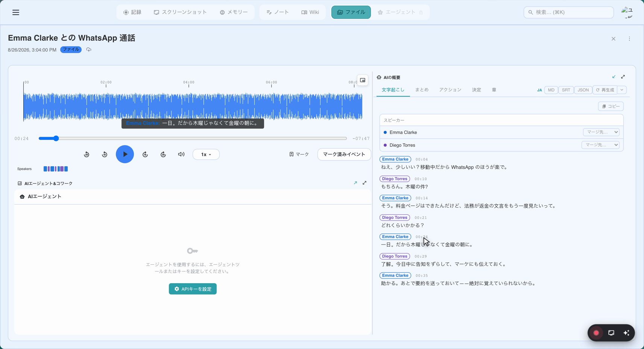Viewport: 644px width, 349px height.
Task: Expand the AI概要 panel to fullscreen
Action: (x=623, y=77)
